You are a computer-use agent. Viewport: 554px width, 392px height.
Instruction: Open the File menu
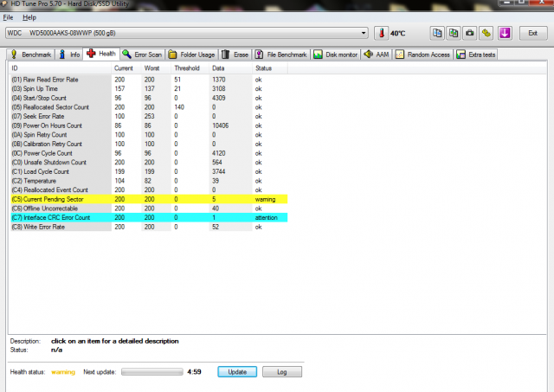click(8, 17)
